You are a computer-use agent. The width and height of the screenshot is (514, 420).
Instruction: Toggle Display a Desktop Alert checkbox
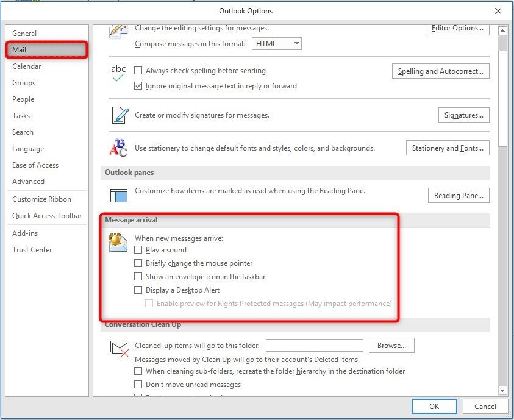138,290
